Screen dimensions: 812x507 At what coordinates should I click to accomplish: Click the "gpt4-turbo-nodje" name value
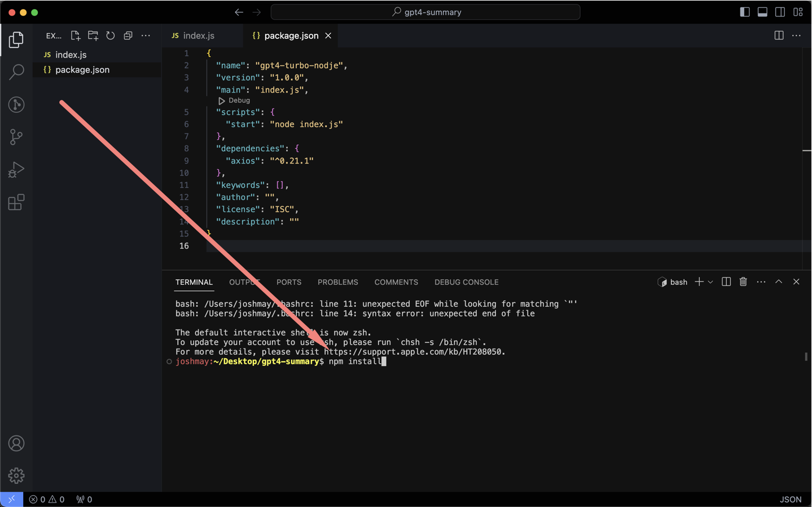click(x=299, y=65)
